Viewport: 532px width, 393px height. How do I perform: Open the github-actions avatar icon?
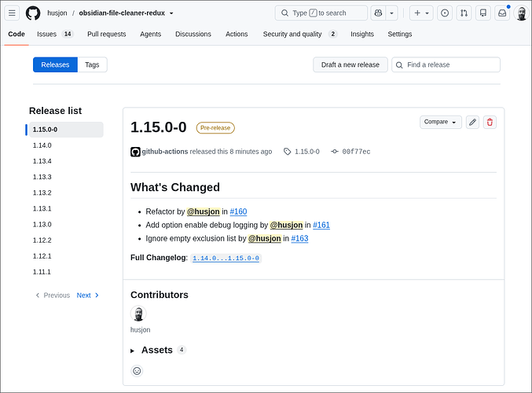click(135, 152)
